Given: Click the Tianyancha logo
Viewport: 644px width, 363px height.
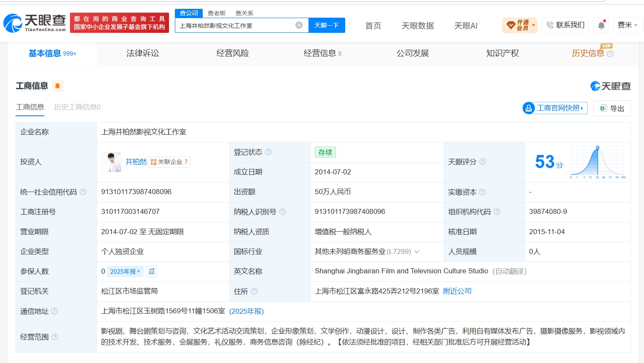Looking at the screenshot, I should tap(35, 23).
